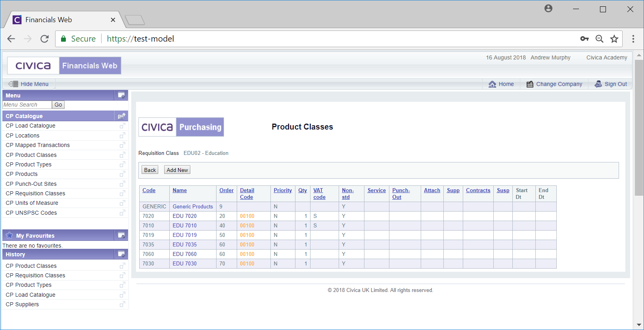Screen dimensions: 644x330
Task: Collapse the Menu panel header icon
Action: (x=121, y=95)
